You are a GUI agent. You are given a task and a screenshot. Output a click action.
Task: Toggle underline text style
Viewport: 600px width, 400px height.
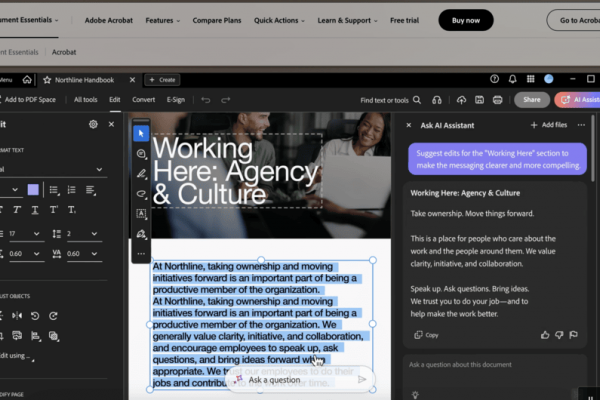click(x=35, y=210)
